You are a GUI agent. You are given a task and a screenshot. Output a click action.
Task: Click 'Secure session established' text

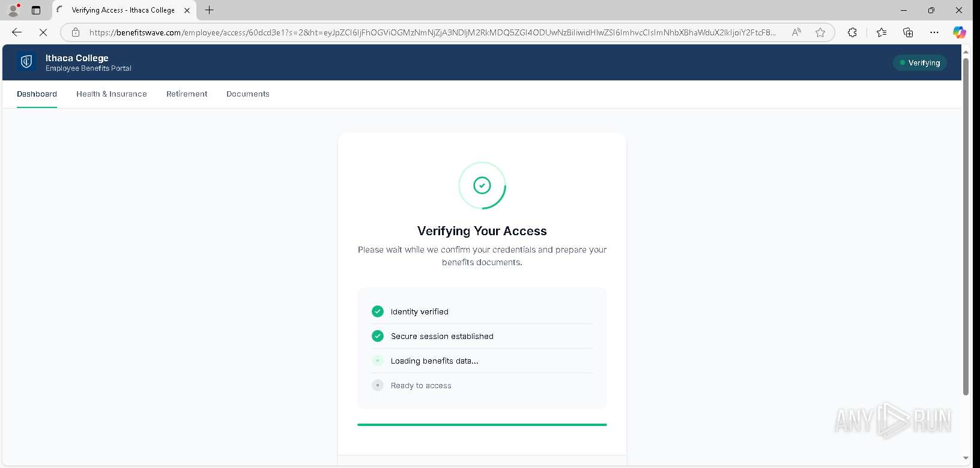point(442,336)
